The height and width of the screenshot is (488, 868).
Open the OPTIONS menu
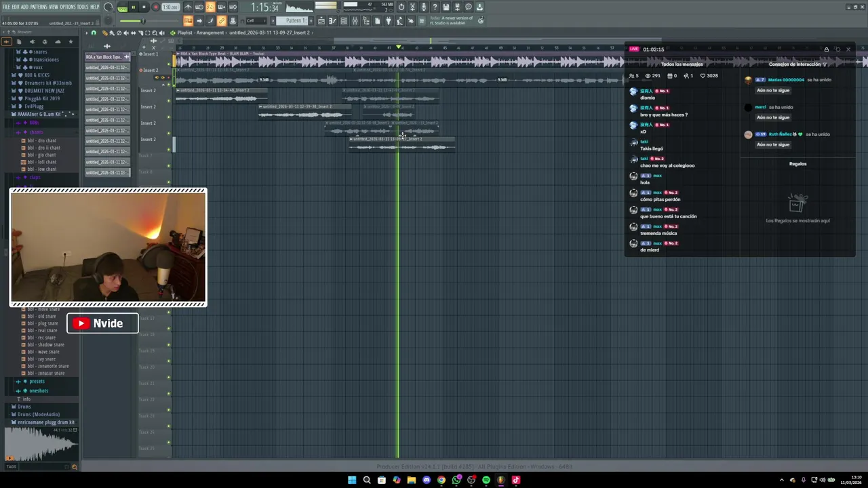(68, 7)
